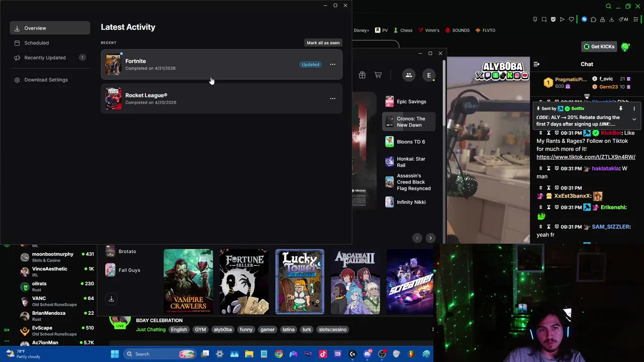
Task: Open moonbootmurphy channel in sidebar
Action: point(56,257)
